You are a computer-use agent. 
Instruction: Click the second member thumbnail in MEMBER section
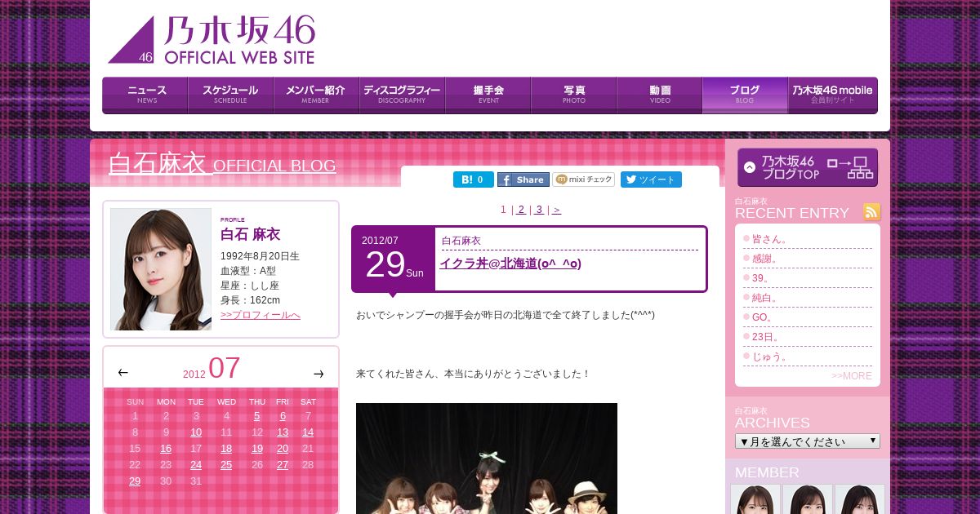(808, 499)
